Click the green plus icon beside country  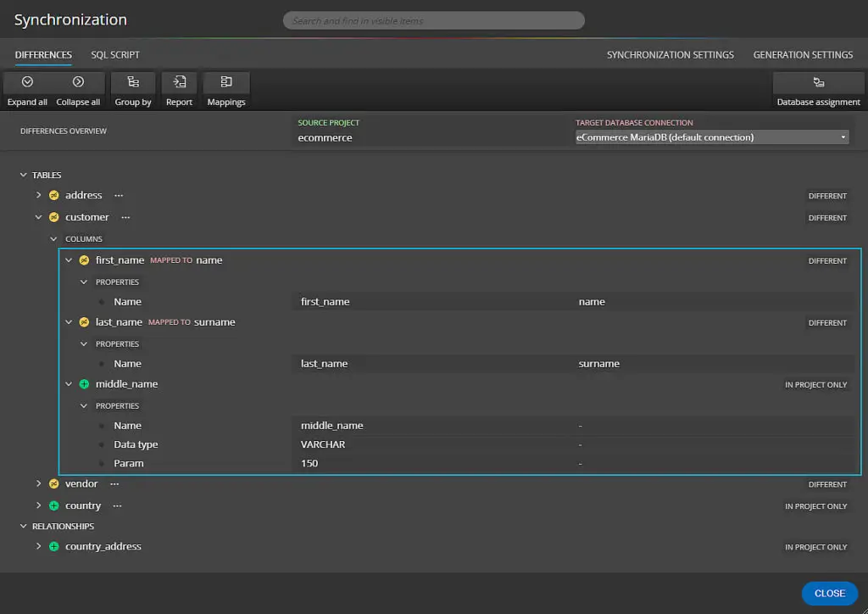(x=53, y=505)
